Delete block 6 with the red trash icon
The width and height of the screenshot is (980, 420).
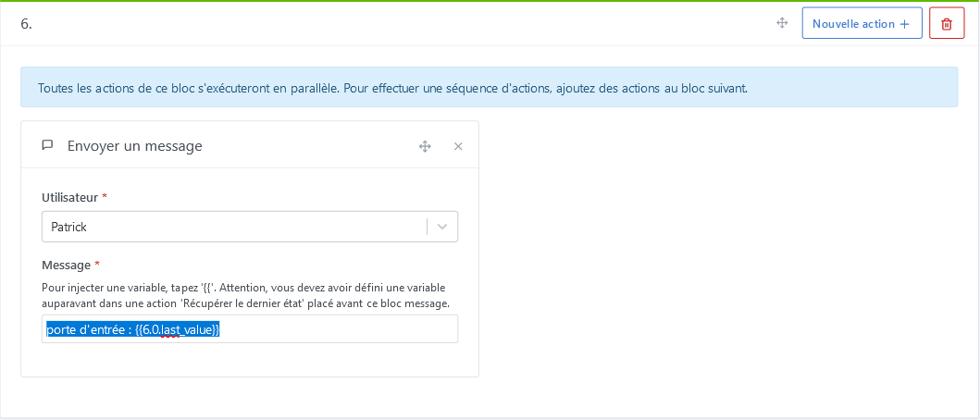click(x=946, y=23)
